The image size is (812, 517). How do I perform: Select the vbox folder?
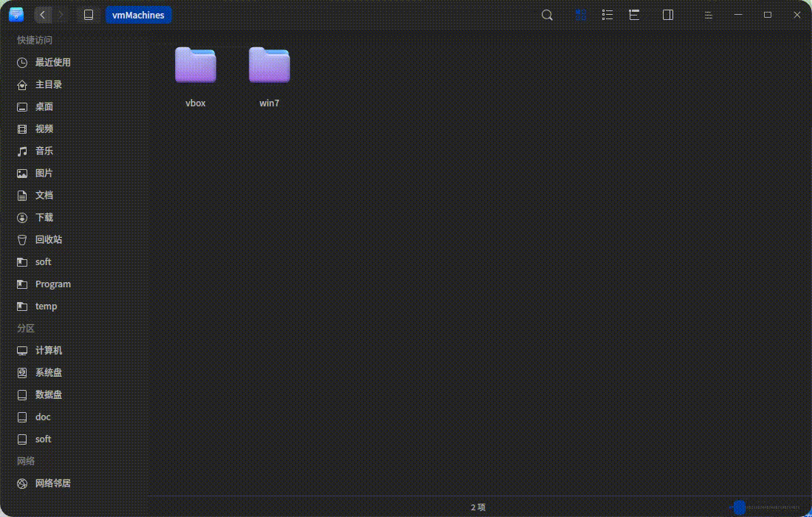[x=195, y=65]
